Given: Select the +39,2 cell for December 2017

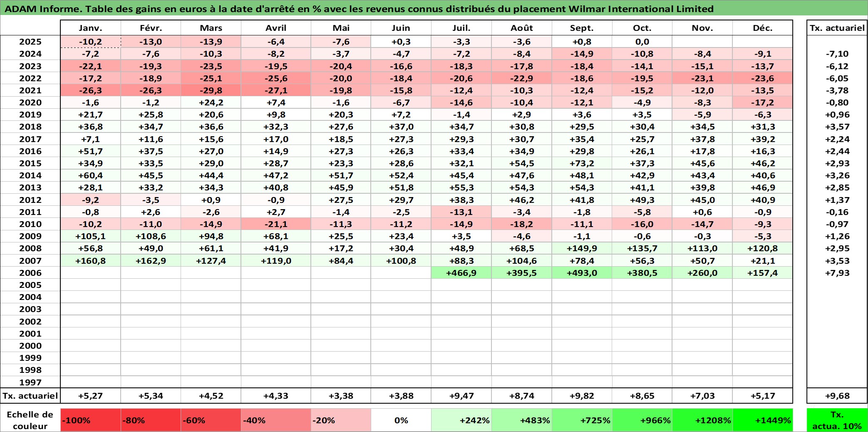Looking at the screenshot, I should (762, 139).
